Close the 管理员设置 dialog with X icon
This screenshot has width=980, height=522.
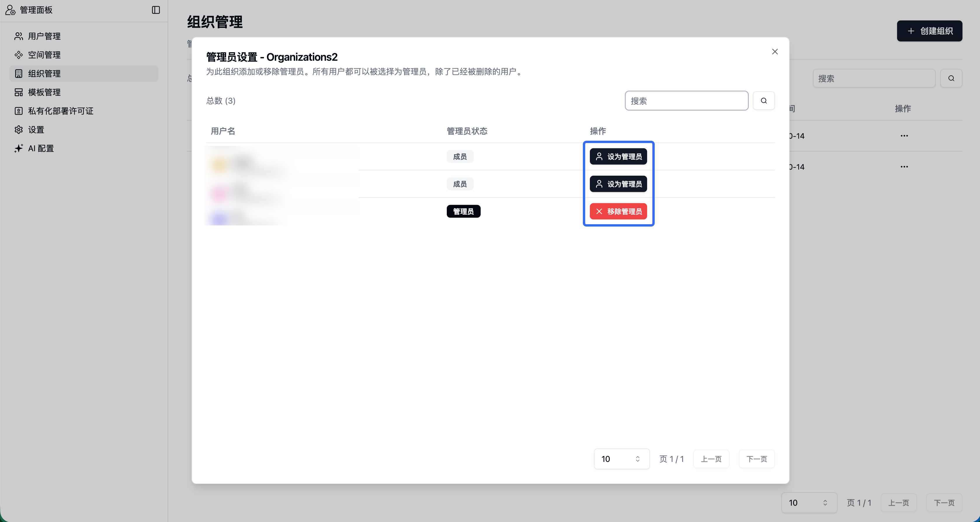coord(774,52)
